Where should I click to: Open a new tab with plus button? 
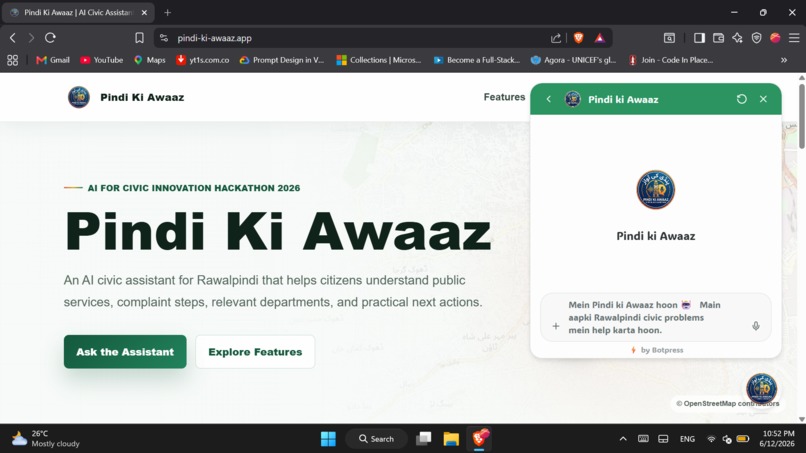pos(168,12)
